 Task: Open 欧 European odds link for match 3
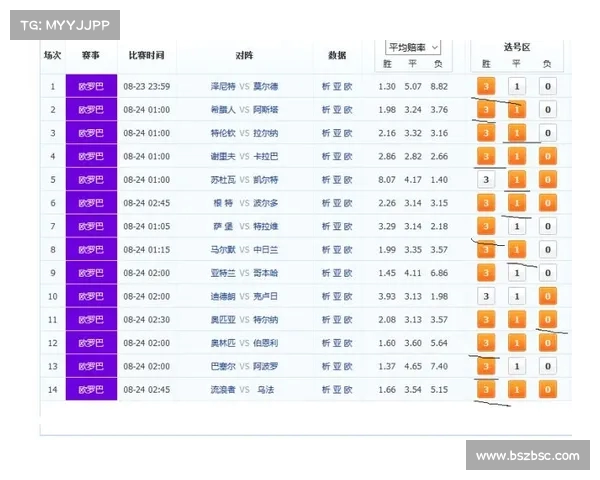348,133
